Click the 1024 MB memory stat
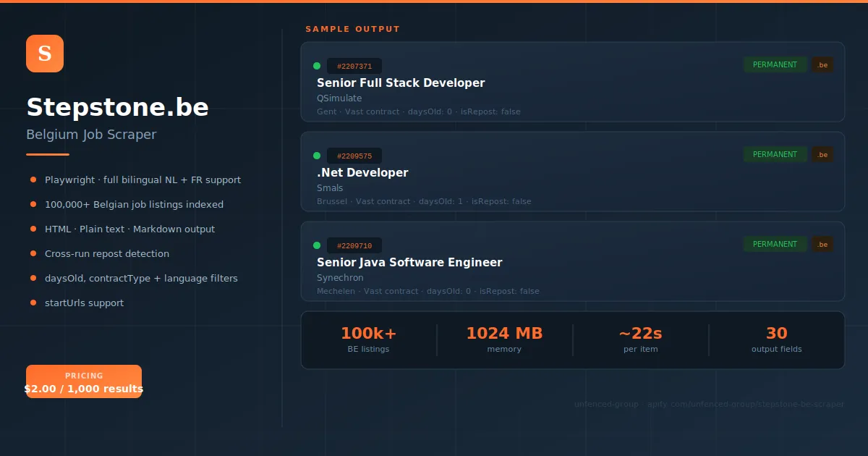This screenshot has width=868, height=456. (x=504, y=339)
